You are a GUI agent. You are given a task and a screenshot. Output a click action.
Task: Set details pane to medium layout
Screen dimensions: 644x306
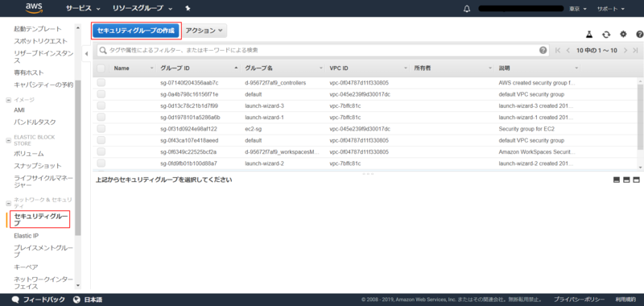tap(627, 180)
